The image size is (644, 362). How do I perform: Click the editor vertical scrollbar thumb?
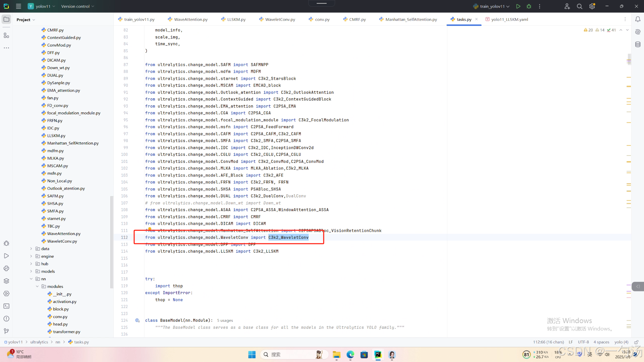click(x=629, y=60)
